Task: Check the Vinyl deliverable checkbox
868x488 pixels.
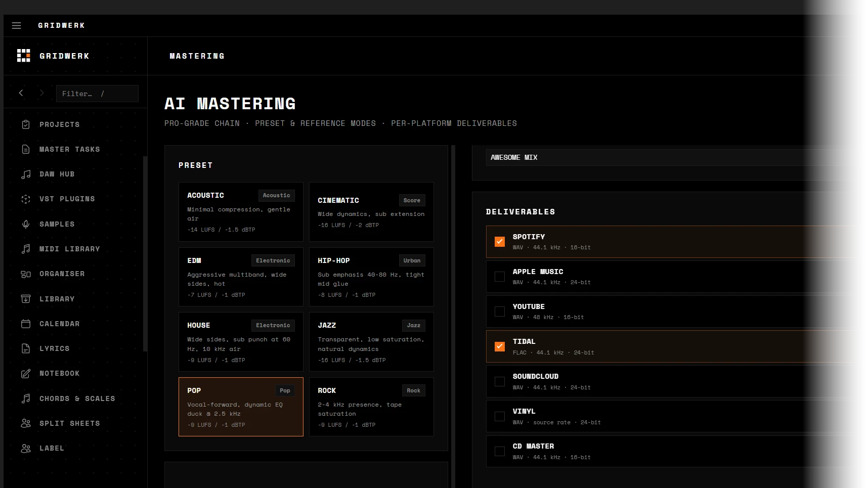Action: [x=500, y=416]
